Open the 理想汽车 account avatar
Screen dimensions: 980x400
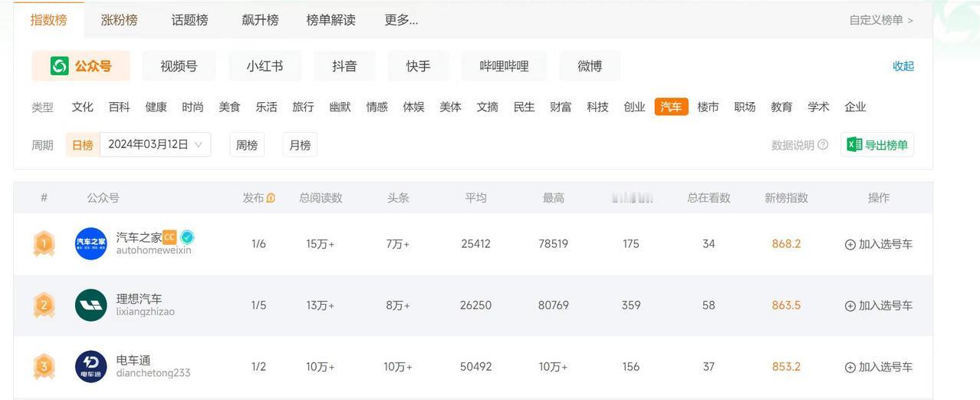[90, 306]
